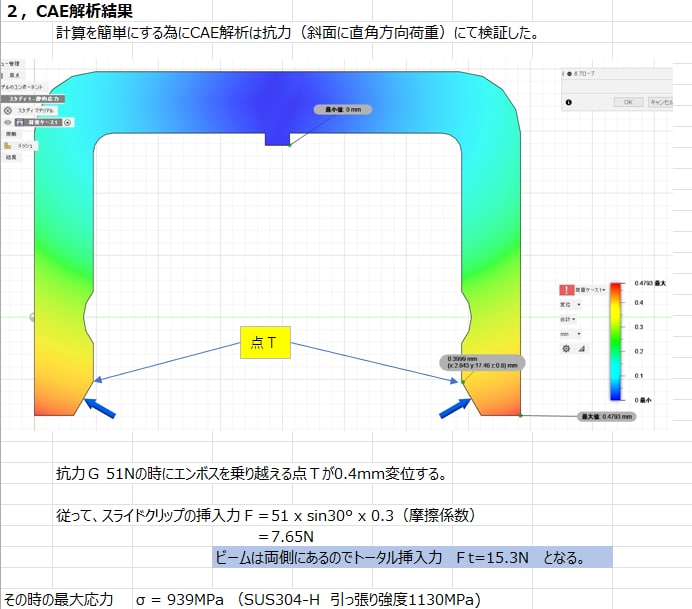Toggle eye visibility of load case 1
Viewport: 692px width, 609px height.
[8, 122]
